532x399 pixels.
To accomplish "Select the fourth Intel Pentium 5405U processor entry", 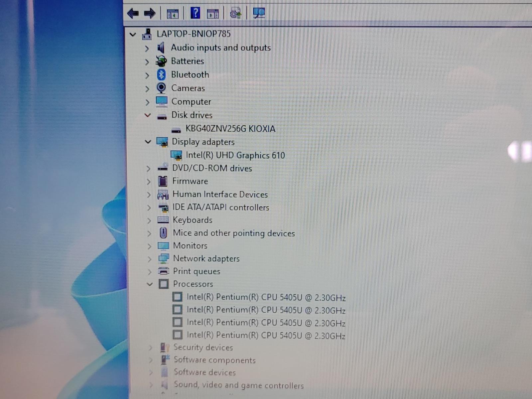I will pos(266,335).
